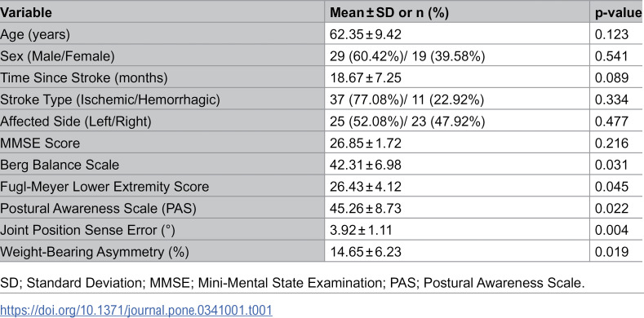Select the Sex p-value 0.541
The image size is (644, 318).
611,56
